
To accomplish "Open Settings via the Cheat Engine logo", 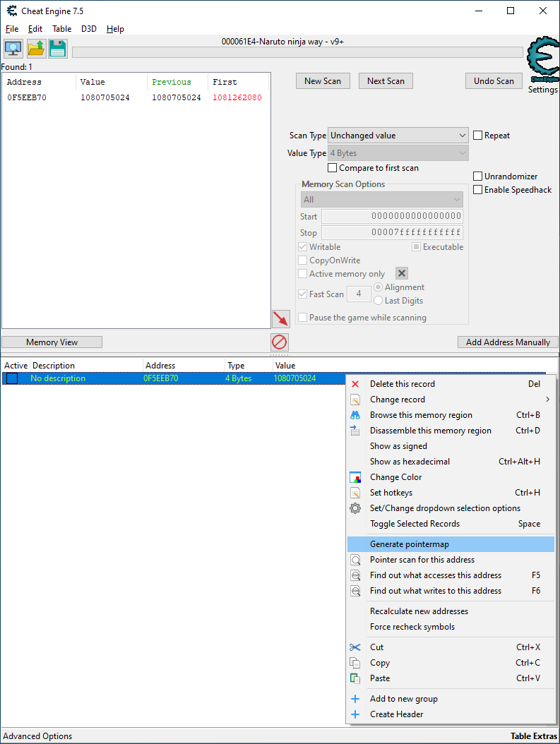I will [543, 59].
